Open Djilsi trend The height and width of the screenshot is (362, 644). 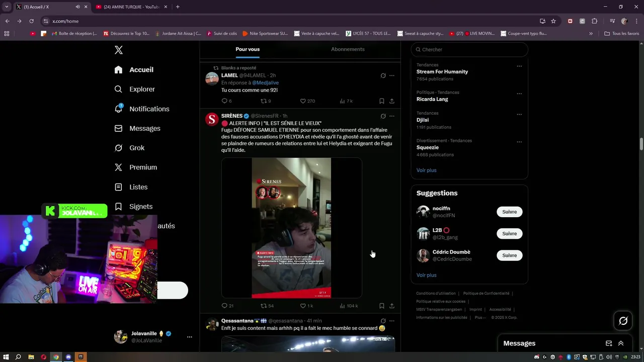(x=423, y=120)
